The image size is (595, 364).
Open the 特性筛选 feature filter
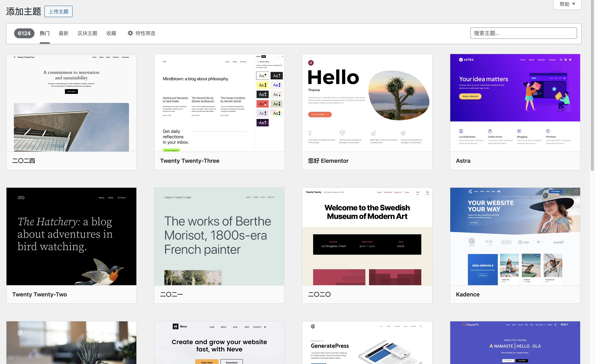coord(145,33)
